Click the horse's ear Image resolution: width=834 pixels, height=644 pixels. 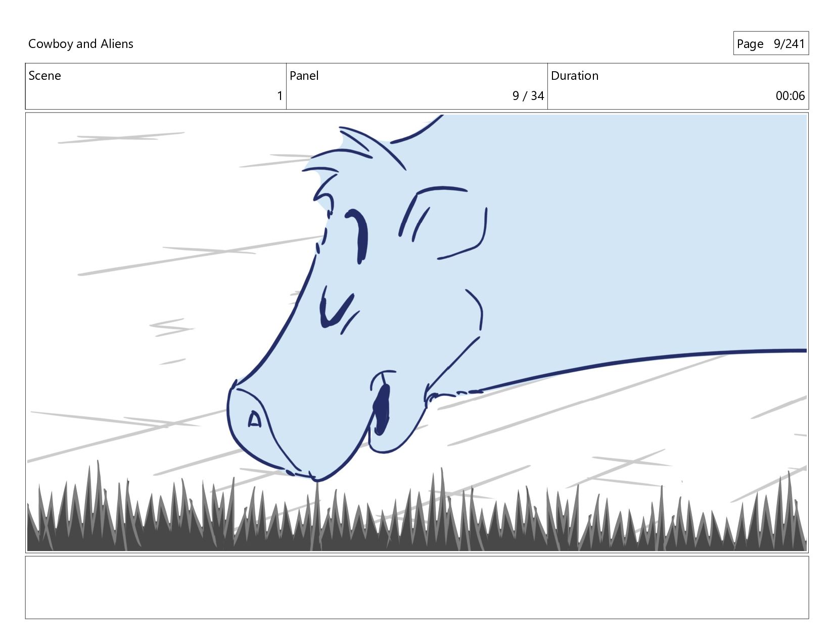point(445,222)
